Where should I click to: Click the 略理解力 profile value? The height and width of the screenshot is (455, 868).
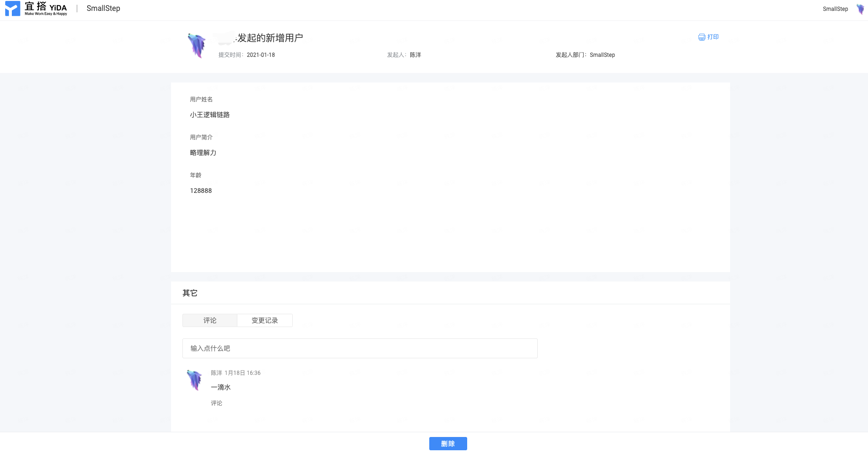pyautogui.click(x=203, y=153)
